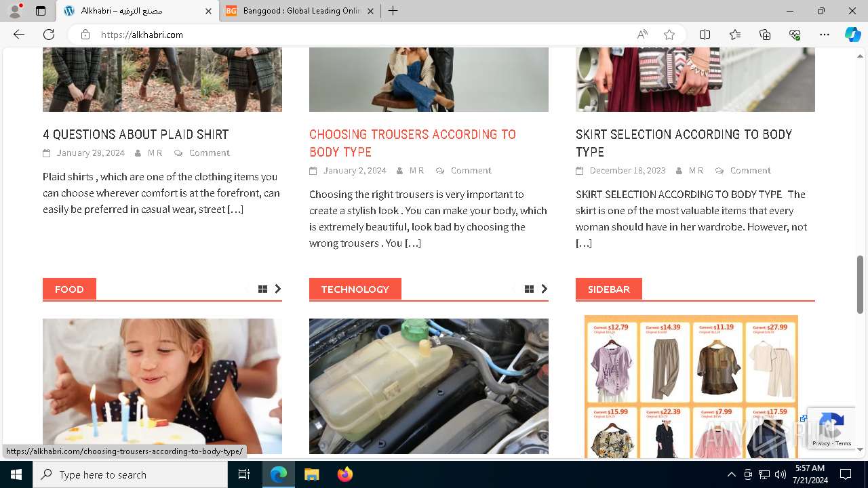Screen dimensions: 868x488
Task: Open Read aloud icon in address bar
Action: click(642, 35)
